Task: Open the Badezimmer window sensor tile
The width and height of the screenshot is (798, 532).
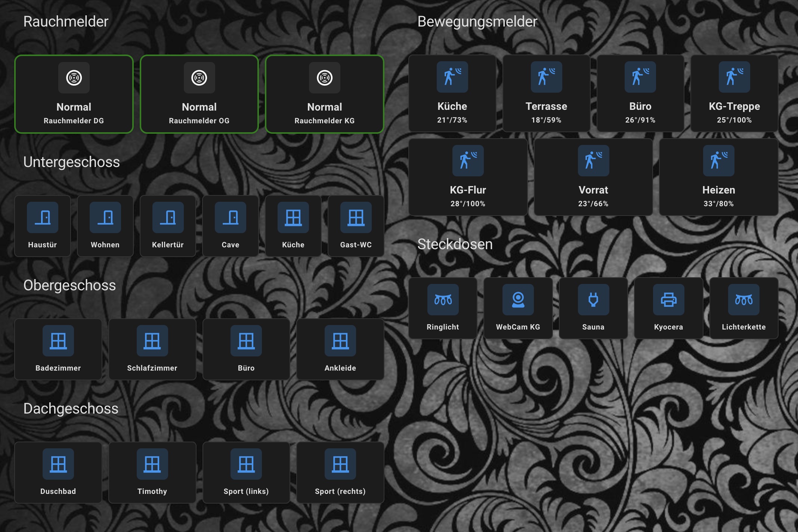Action: (x=58, y=349)
